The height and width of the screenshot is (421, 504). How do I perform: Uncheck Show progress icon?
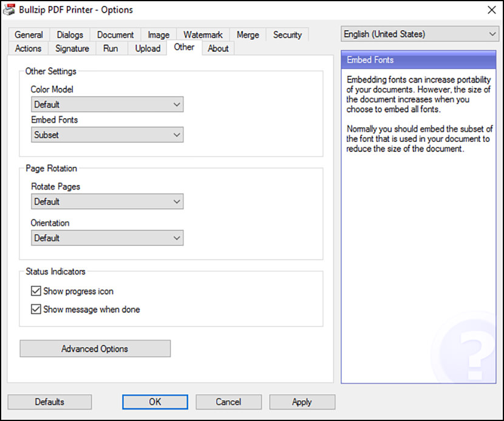click(36, 291)
